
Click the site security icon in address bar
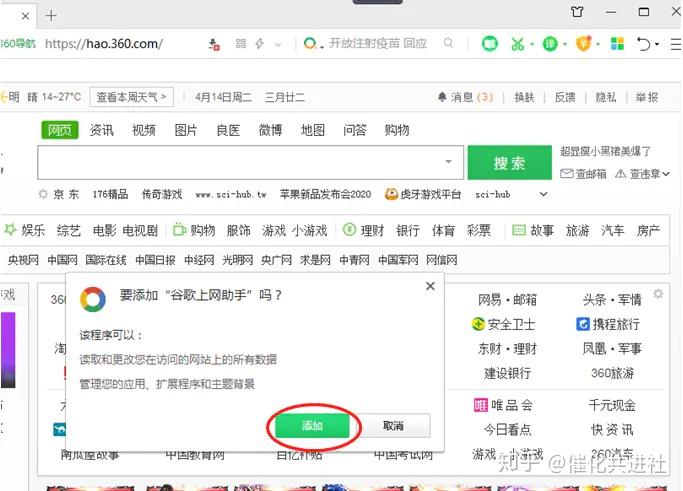pos(214,44)
